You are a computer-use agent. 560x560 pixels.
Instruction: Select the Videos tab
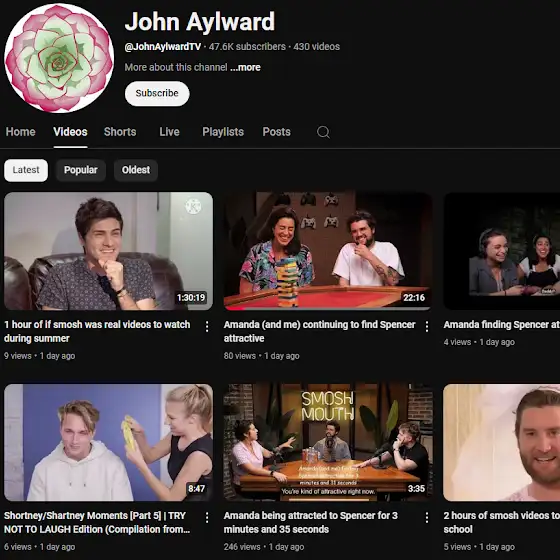[70, 132]
